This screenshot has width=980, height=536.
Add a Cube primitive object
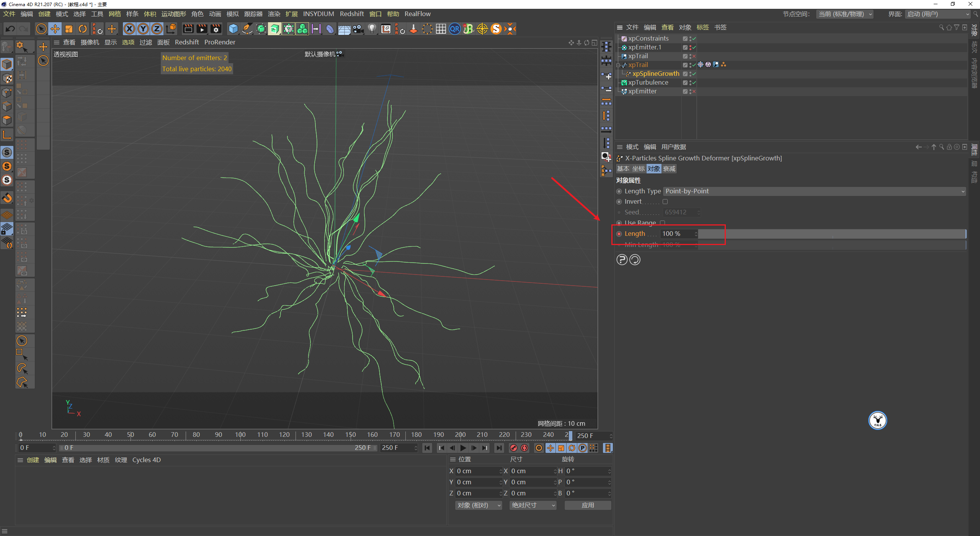233,29
